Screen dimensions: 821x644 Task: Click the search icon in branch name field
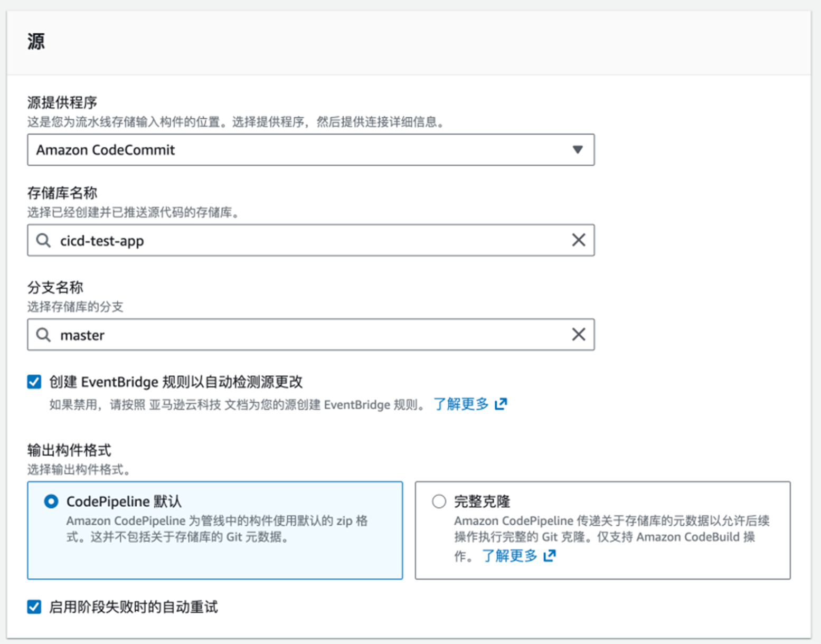43,335
